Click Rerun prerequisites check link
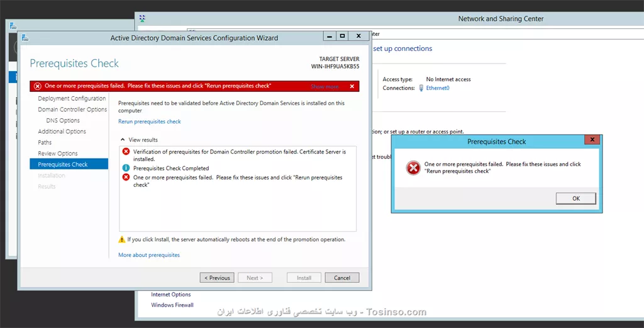Image resolution: width=644 pixels, height=328 pixels. point(150,122)
